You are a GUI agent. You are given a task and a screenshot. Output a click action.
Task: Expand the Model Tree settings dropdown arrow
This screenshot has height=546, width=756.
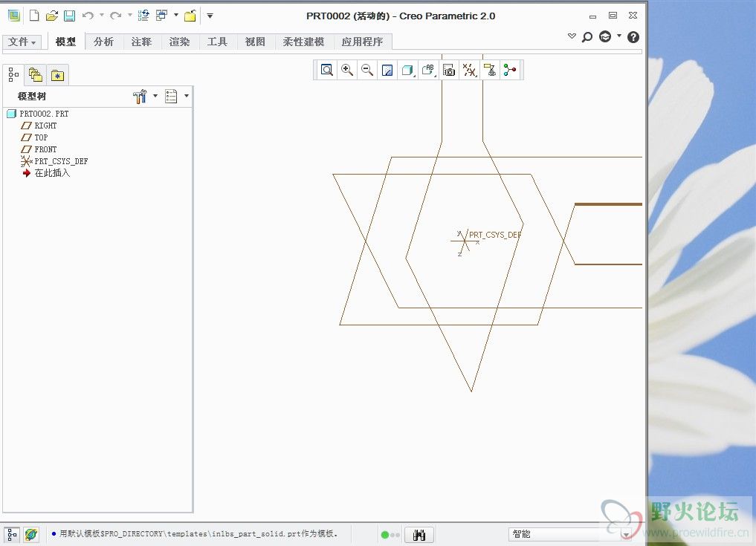(155, 95)
